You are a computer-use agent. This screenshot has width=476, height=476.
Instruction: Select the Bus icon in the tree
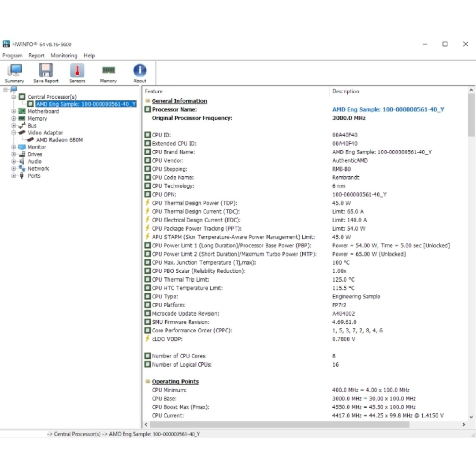(22, 125)
